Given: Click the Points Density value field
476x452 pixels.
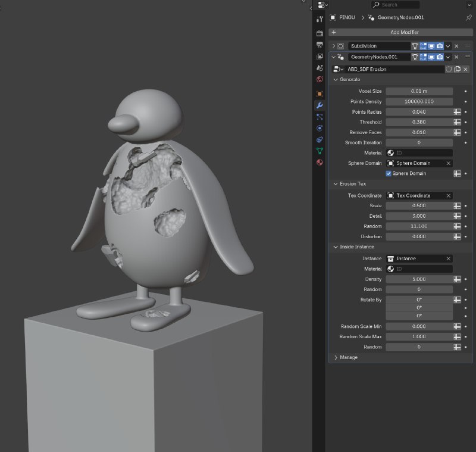Looking at the screenshot, I should click(419, 101).
